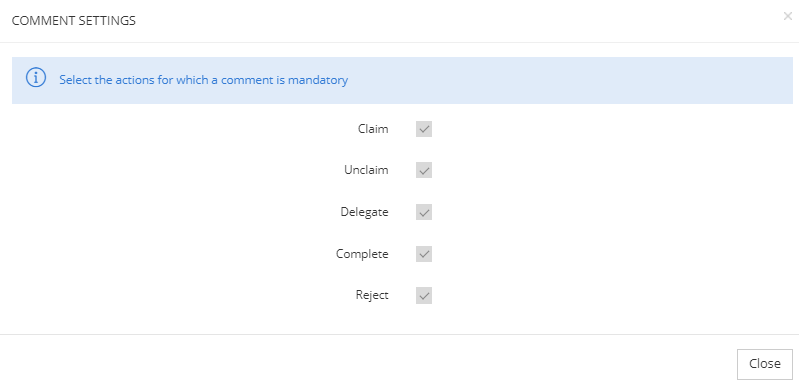
Task: Click the Unclaim label
Action: (366, 170)
